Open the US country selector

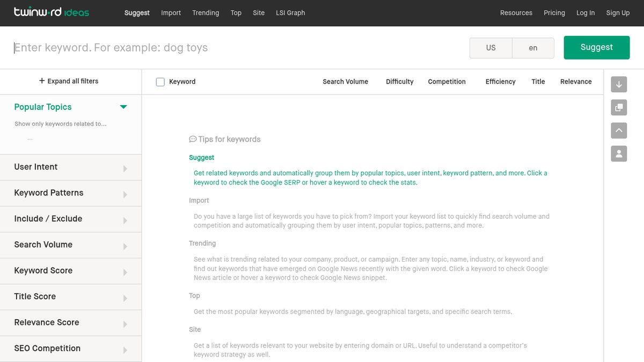click(x=491, y=48)
